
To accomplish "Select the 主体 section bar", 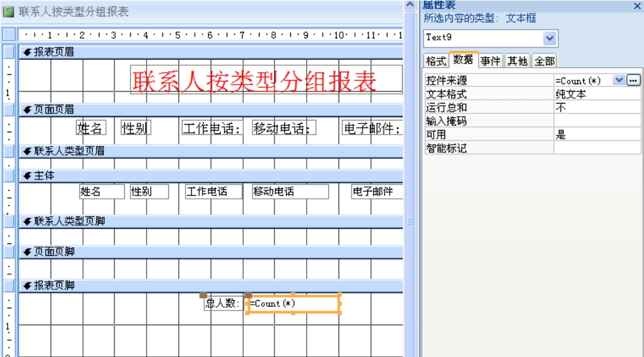I will [x=211, y=176].
